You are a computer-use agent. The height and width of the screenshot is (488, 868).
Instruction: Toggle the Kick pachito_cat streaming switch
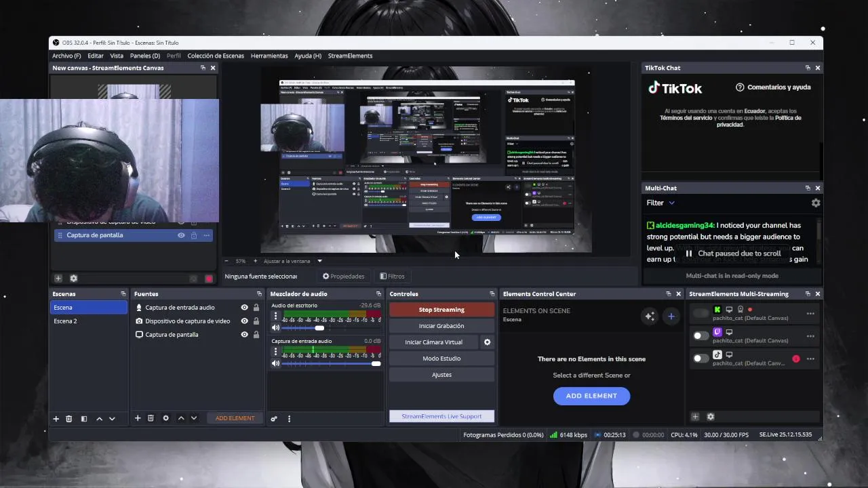click(701, 313)
